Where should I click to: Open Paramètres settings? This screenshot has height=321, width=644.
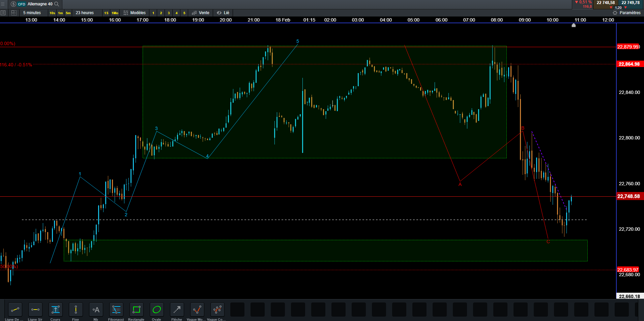point(626,13)
